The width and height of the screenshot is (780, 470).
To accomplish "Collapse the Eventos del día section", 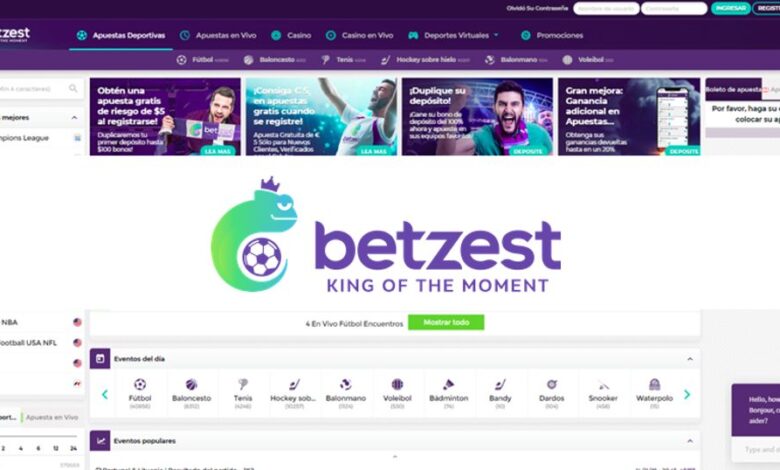I will pyautogui.click(x=690, y=359).
